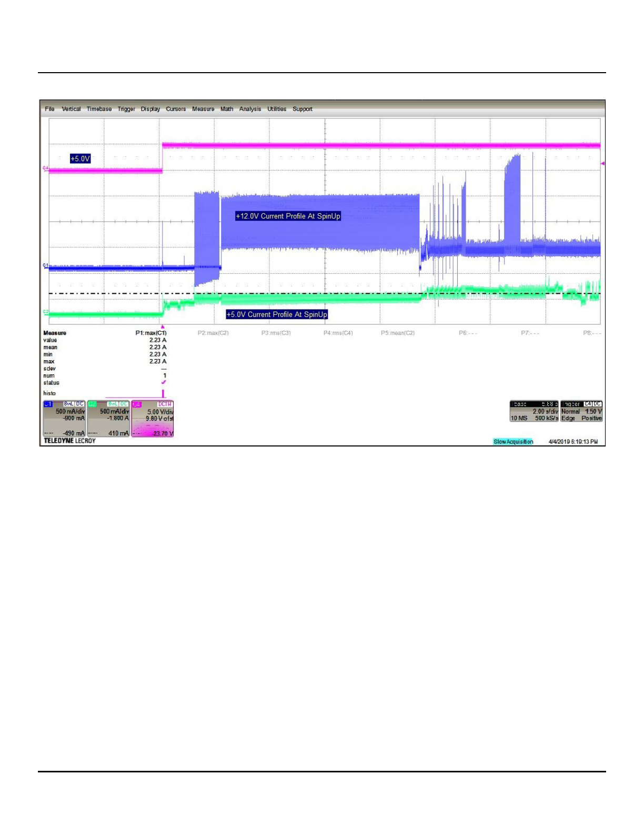Open the magenta C4 channel descriptor box
644x834 pixels.
tap(152, 419)
